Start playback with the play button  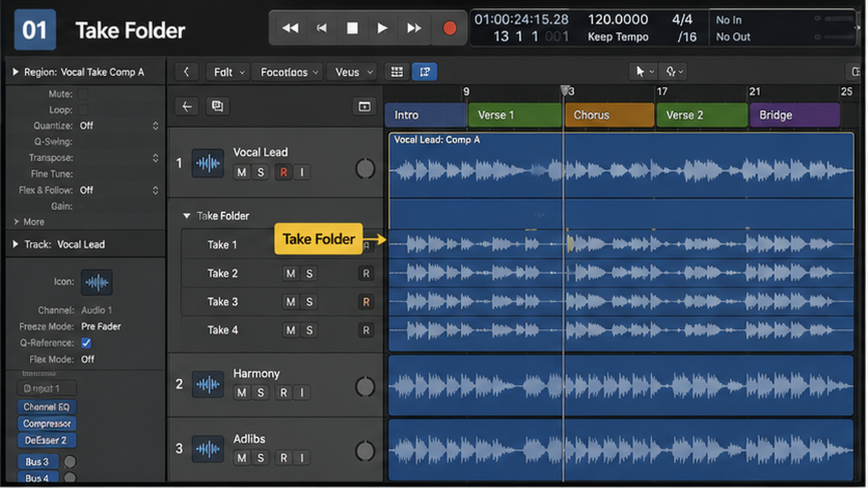pyautogui.click(x=382, y=28)
